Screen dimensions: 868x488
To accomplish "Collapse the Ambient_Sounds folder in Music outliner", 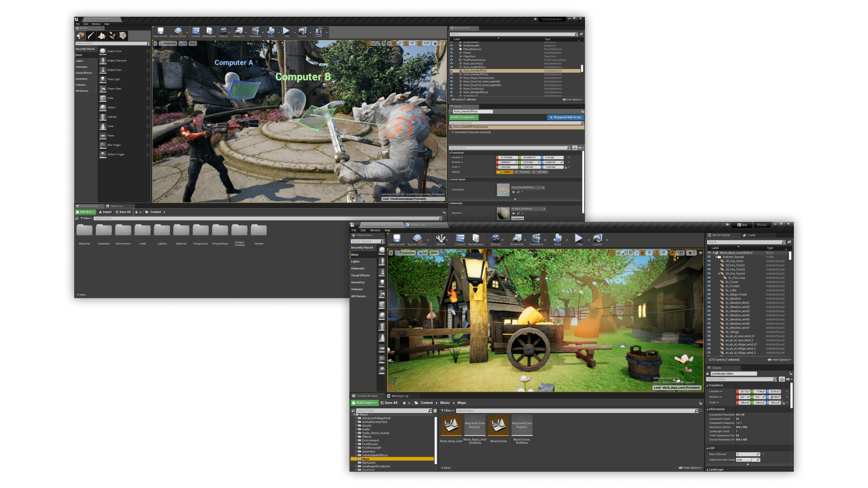I will pyautogui.click(x=716, y=257).
